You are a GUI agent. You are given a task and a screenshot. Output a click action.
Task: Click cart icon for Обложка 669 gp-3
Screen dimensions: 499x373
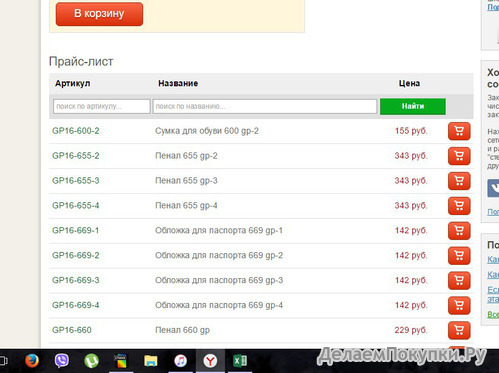pos(459,280)
